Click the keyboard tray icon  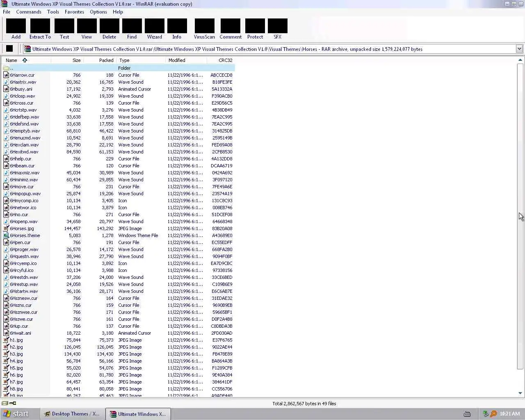pyautogui.click(x=467, y=414)
